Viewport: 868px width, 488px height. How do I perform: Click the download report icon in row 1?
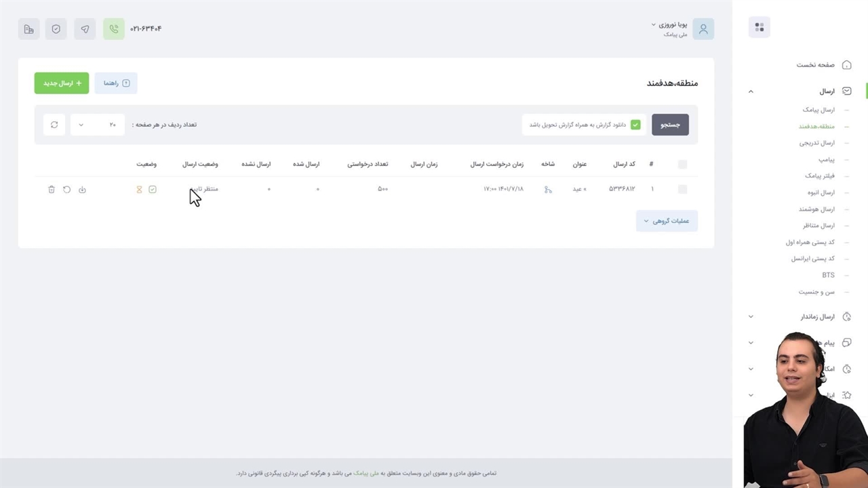point(82,190)
